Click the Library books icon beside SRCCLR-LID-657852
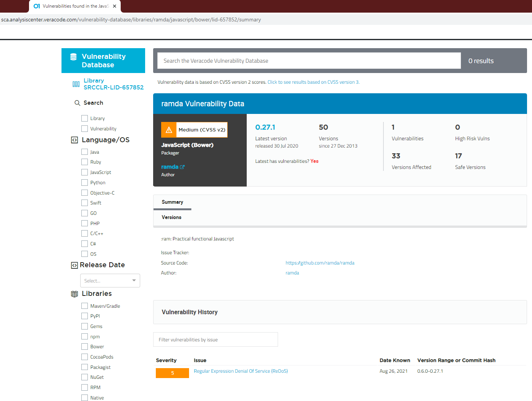Screen dimensions: 532x401 click(x=76, y=84)
